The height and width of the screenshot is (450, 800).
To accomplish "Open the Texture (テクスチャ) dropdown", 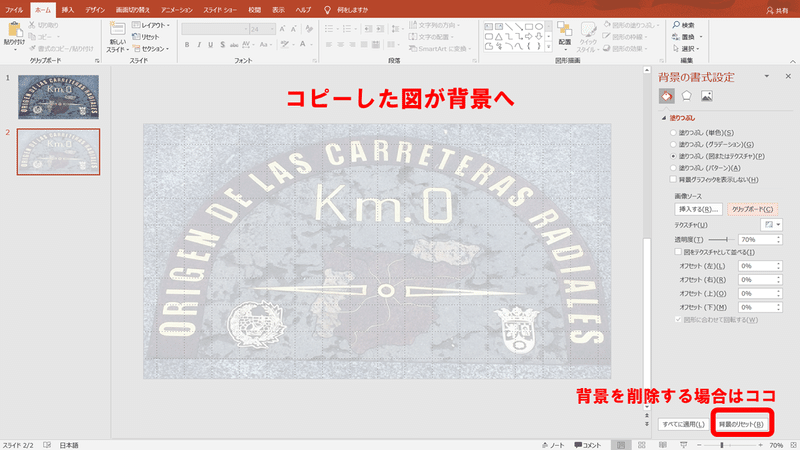I will pos(772,224).
